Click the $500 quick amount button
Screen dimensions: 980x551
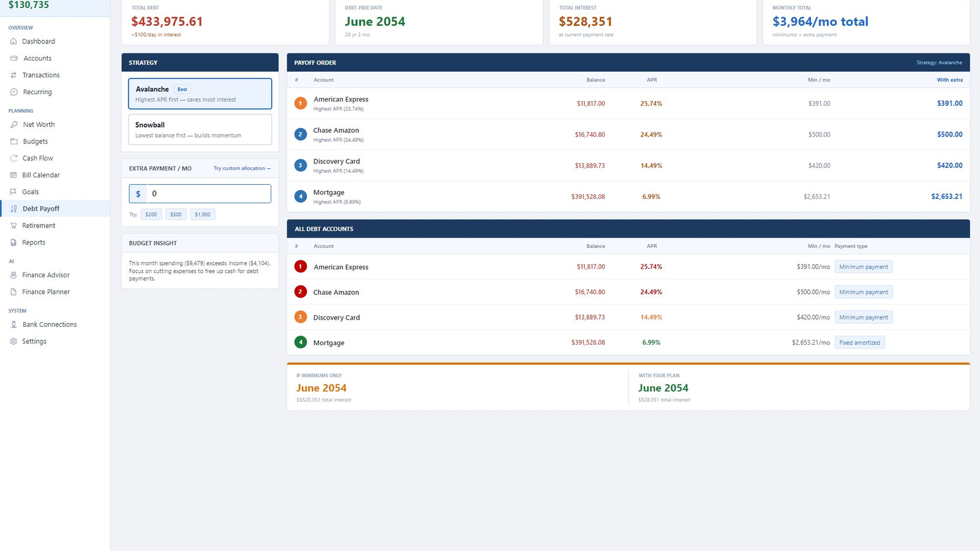[176, 214]
